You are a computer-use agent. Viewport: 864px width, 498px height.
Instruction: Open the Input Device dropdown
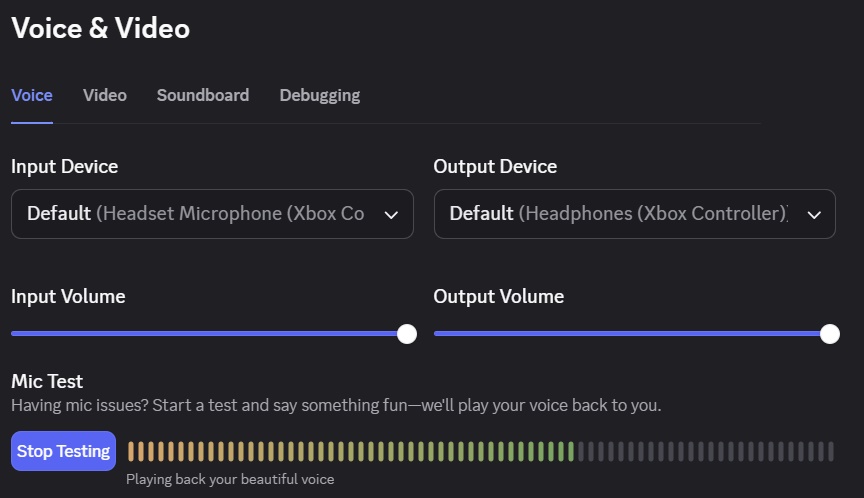click(x=200, y=214)
